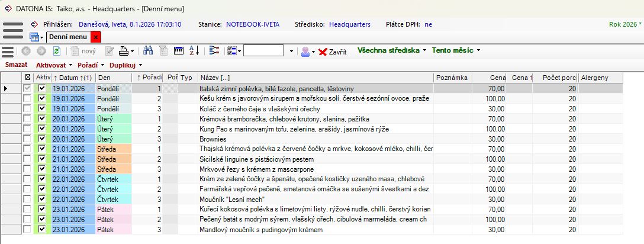Screen dimensions: 644x244
Task: Toggle the Aktiv checkbox for Moučník "Lesní mech"
Action: click(41, 199)
